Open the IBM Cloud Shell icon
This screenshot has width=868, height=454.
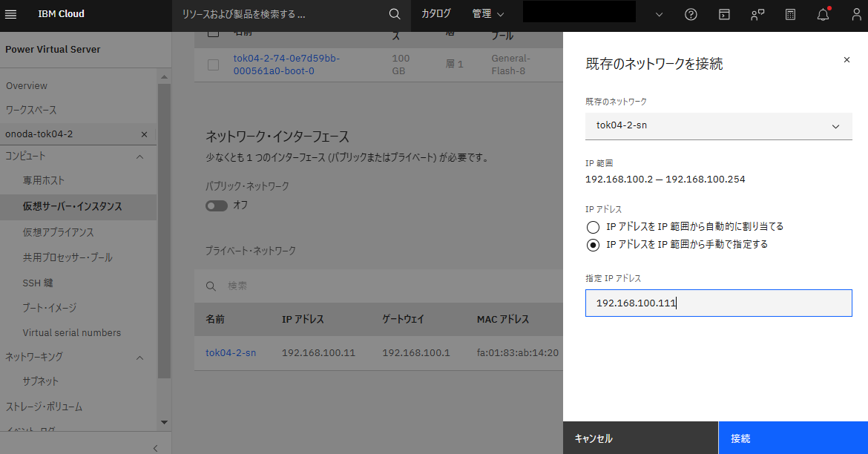pos(724,15)
